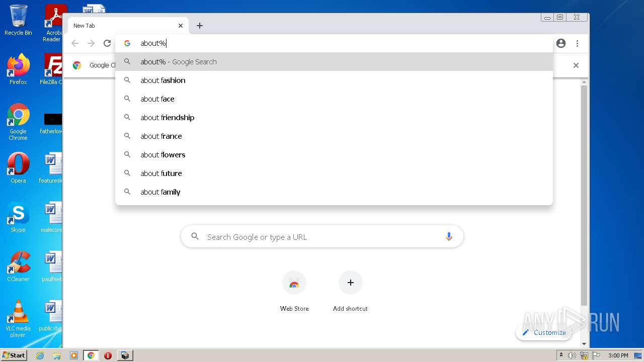The image size is (644, 362).
Task: Open CCleaner desktop shortcut
Action: 18,266
